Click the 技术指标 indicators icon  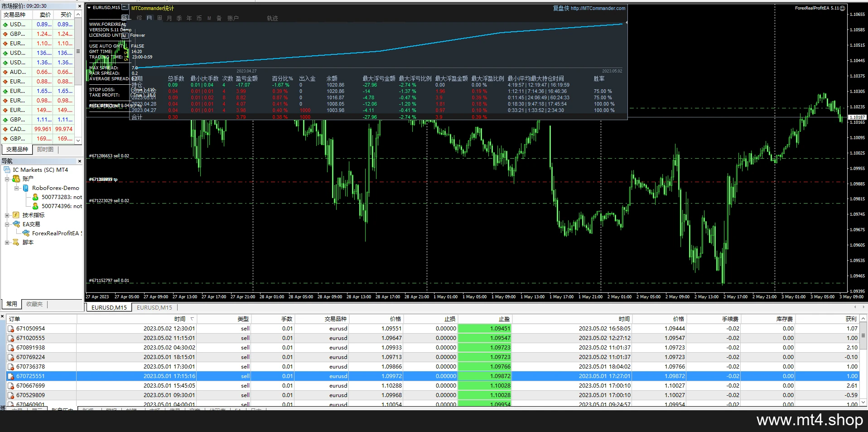pyautogui.click(x=16, y=215)
